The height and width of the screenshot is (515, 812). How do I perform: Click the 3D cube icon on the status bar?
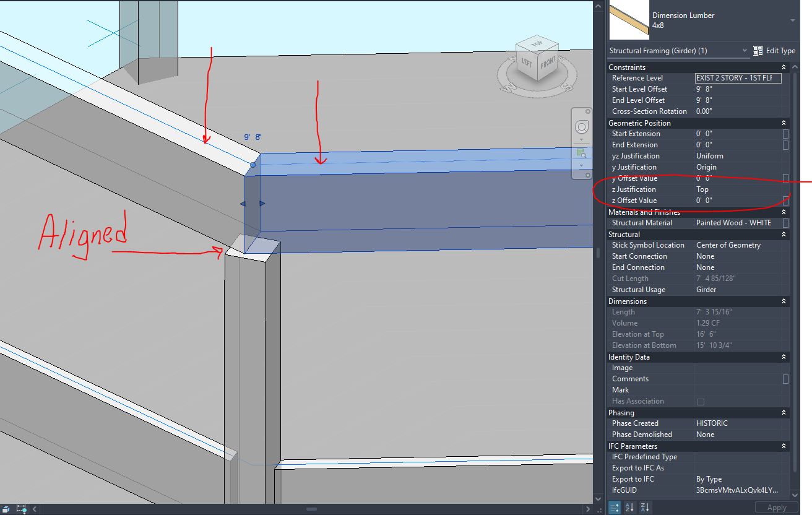click(x=6, y=509)
